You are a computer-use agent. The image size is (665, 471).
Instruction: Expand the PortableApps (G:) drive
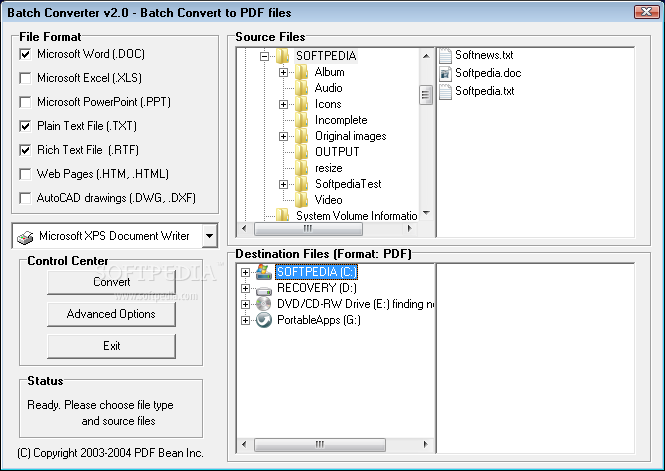click(246, 321)
